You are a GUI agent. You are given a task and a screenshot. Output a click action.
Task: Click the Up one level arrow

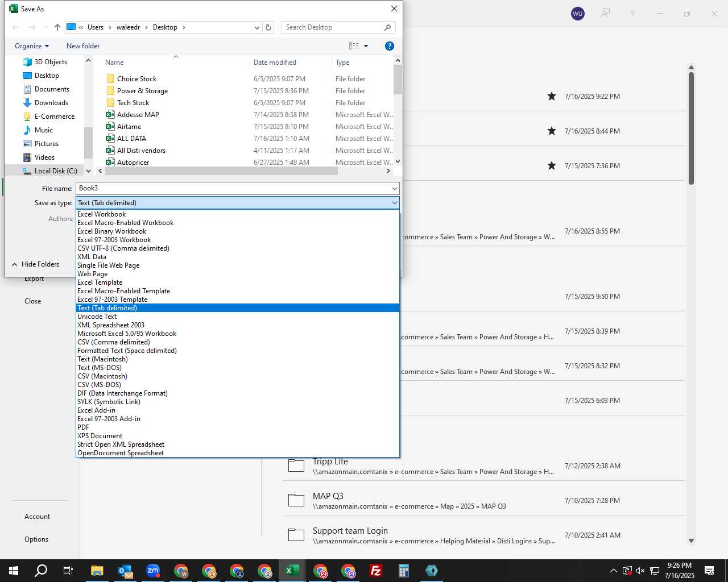point(57,27)
